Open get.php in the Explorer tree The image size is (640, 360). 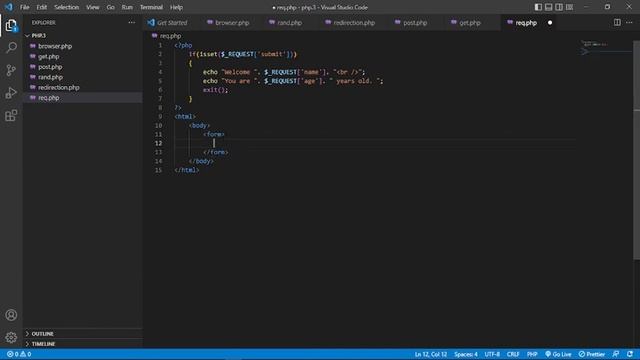tap(49, 56)
